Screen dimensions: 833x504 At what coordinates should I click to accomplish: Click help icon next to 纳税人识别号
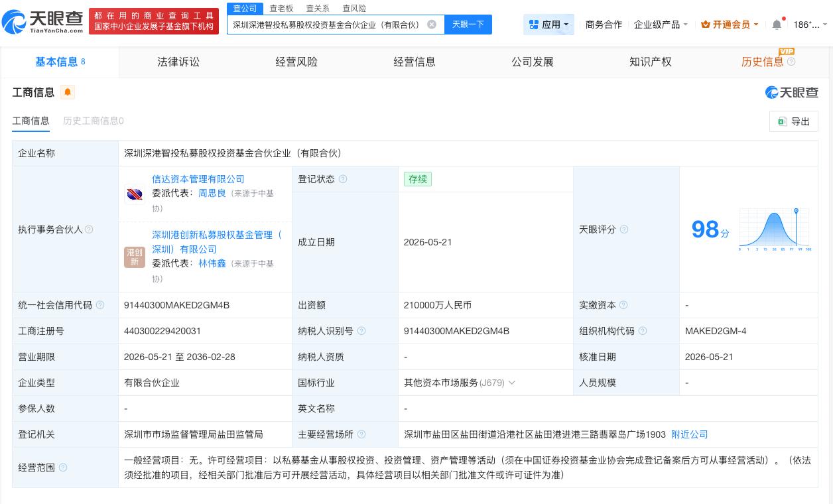click(x=361, y=331)
